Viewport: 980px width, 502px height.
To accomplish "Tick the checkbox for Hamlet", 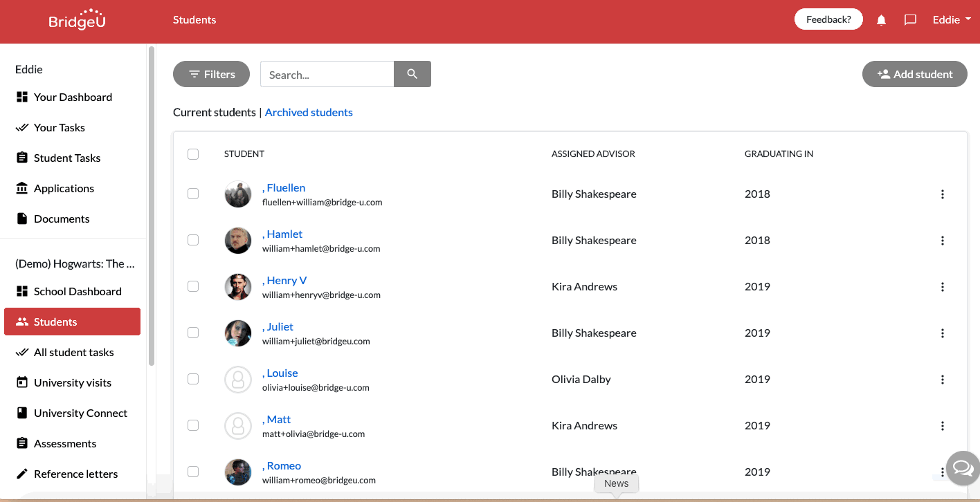I will pyautogui.click(x=193, y=240).
